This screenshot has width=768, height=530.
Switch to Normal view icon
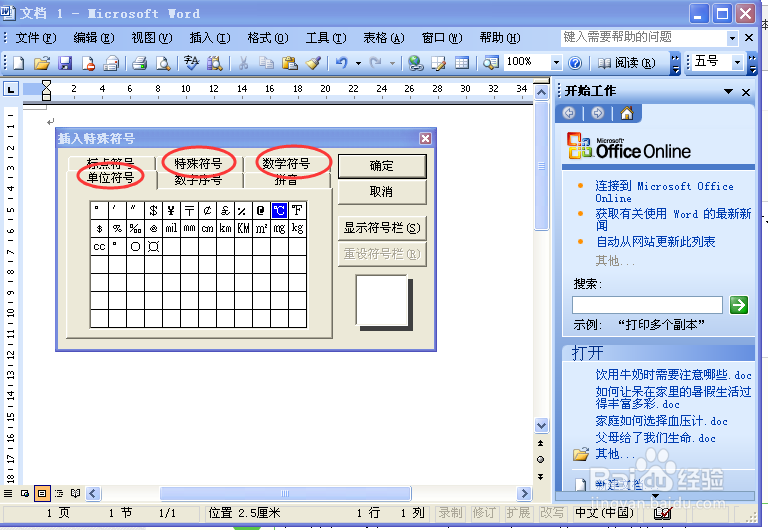pos(8,493)
